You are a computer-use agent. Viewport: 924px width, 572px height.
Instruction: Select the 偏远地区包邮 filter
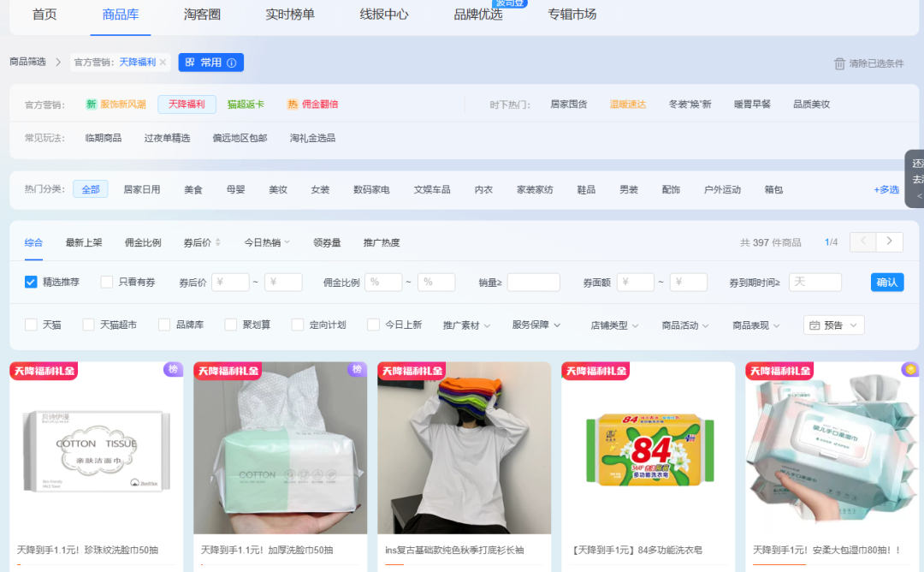(240, 138)
